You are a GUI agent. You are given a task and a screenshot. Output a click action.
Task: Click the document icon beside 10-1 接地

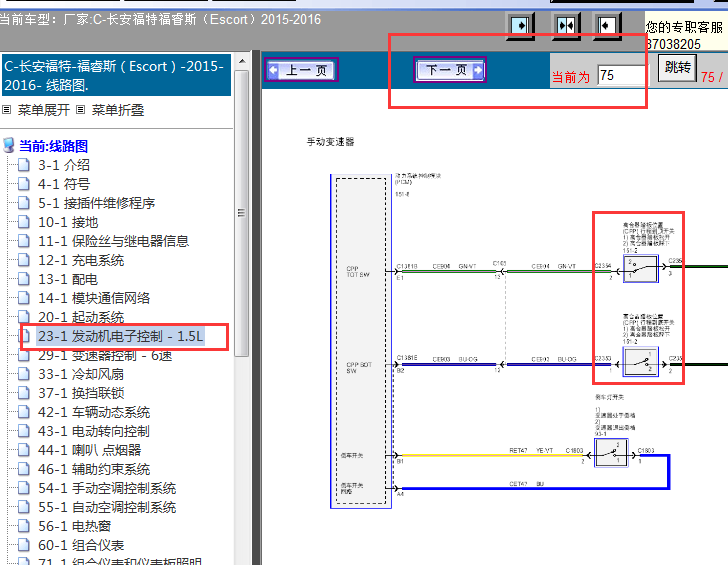pyautogui.click(x=24, y=222)
